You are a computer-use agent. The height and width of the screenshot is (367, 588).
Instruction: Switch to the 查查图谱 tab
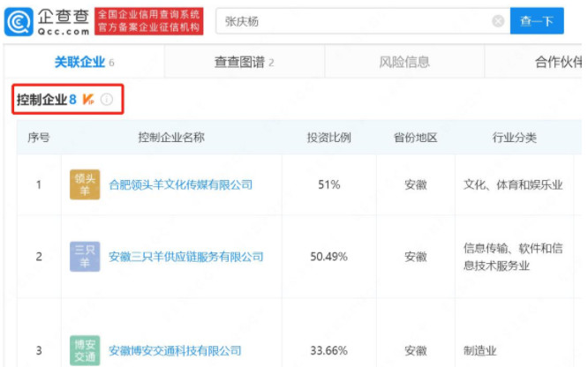click(245, 62)
